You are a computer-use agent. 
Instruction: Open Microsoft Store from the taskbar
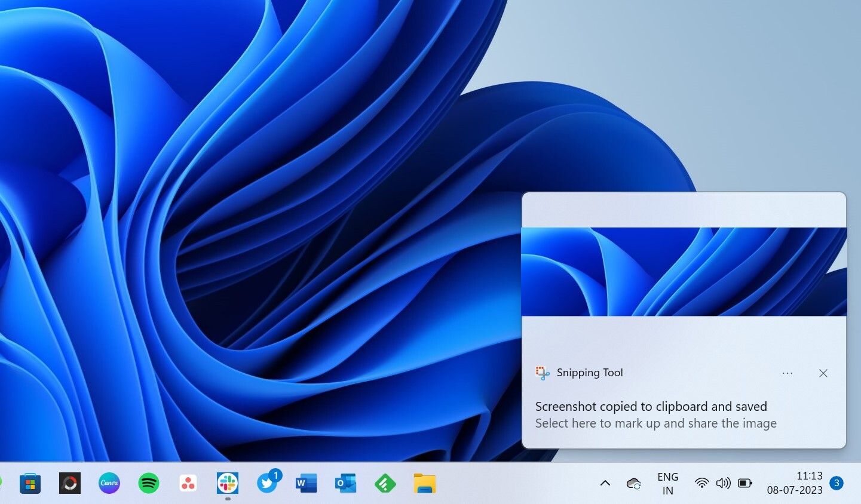click(30, 483)
